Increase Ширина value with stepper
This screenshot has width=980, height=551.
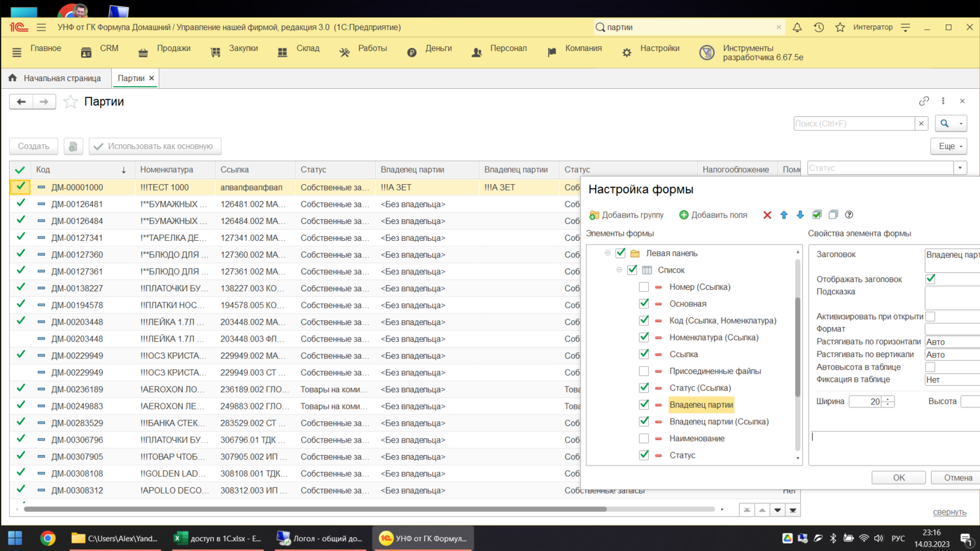click(x=888, y=399)
